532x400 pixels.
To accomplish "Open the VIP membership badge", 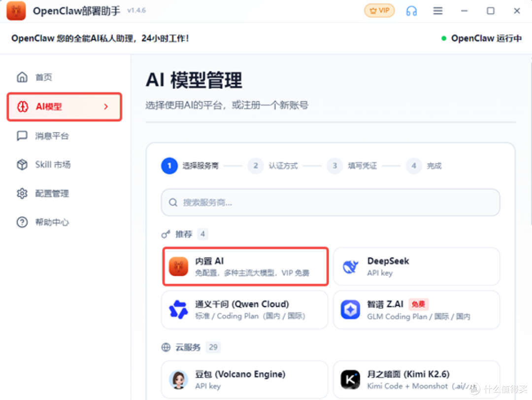I will (x=379, y=10).
